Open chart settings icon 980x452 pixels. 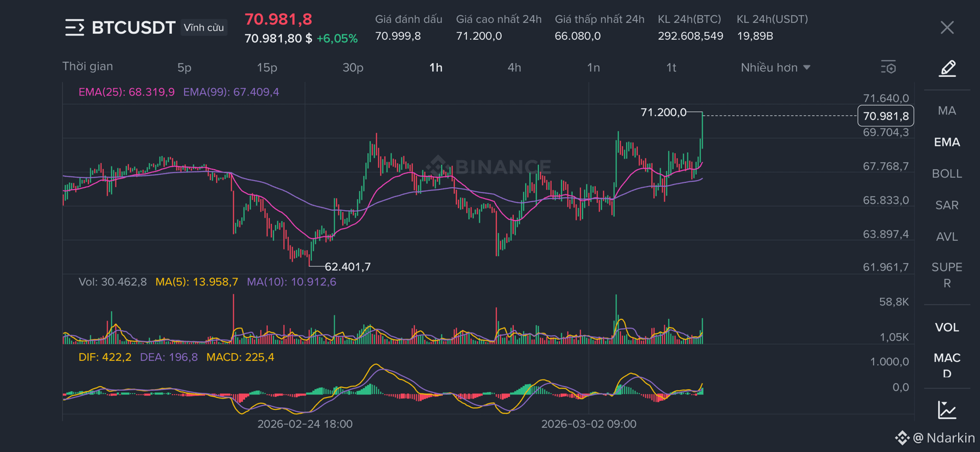pyautogui.click(x=888, y=68)
